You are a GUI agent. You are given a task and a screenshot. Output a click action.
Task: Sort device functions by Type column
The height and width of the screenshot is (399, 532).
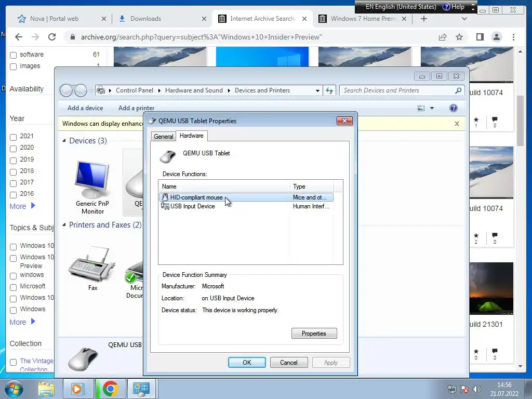point(311,187)
